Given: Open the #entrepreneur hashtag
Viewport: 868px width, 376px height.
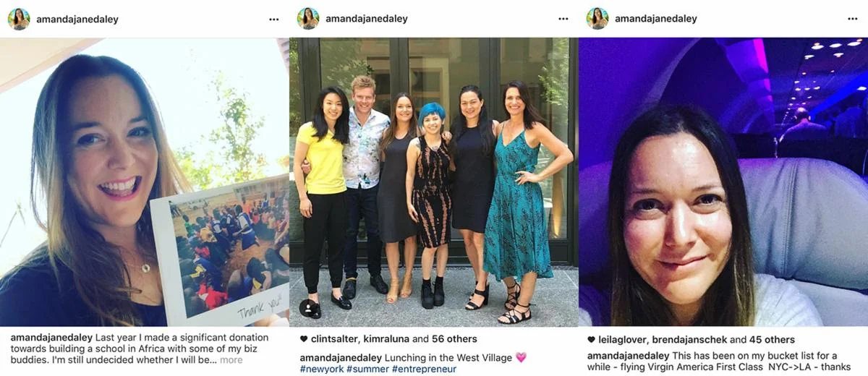Looking at the screenshot, I should click(x=424, y=369).
